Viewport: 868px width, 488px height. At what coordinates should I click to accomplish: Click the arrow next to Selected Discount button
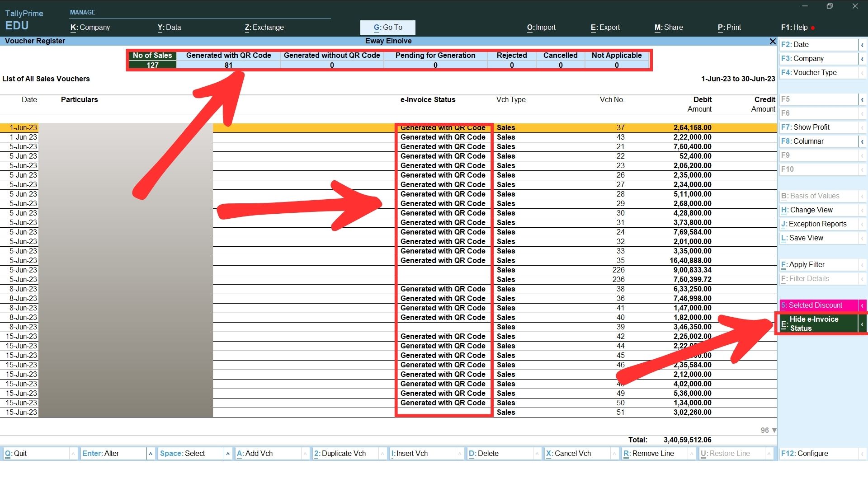coord(862,305)
